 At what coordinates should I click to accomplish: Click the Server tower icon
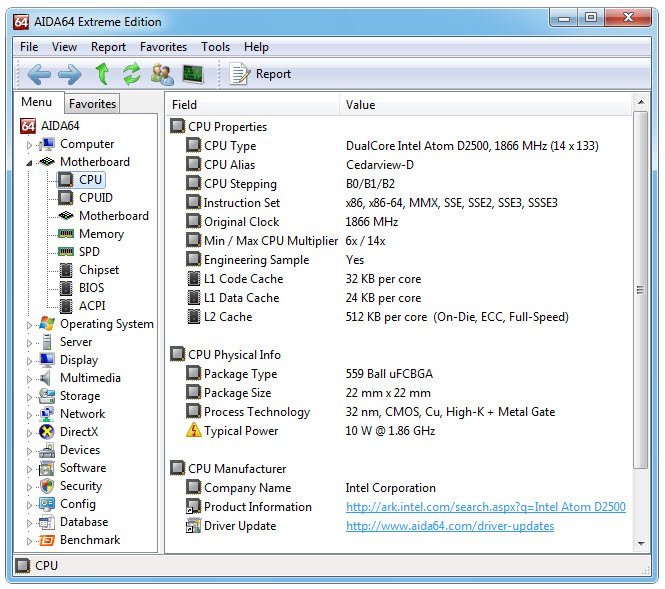(x=47, y=342)
